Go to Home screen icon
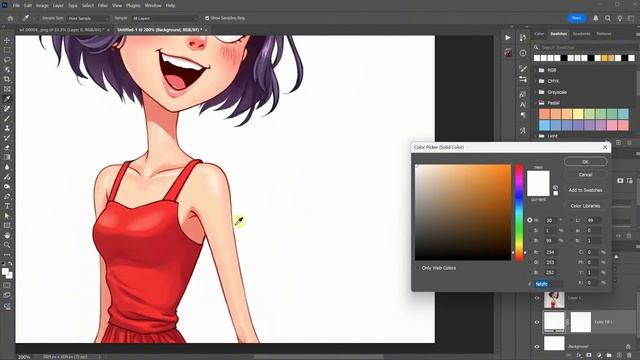 pyautogui.click(x=10, y=18)
